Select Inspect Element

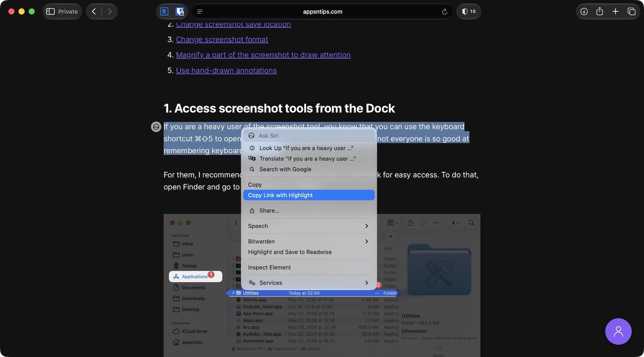pyautogui.click(x=309, y=267)
